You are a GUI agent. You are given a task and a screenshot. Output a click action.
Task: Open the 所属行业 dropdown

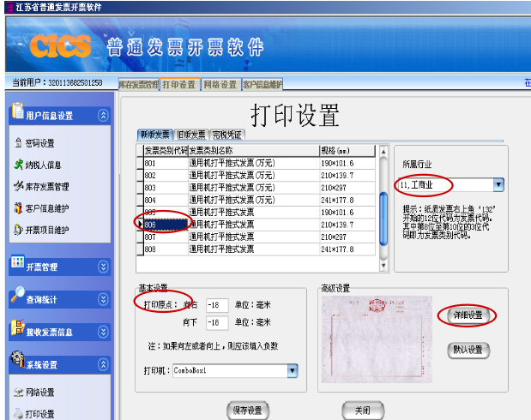point(498,185)
